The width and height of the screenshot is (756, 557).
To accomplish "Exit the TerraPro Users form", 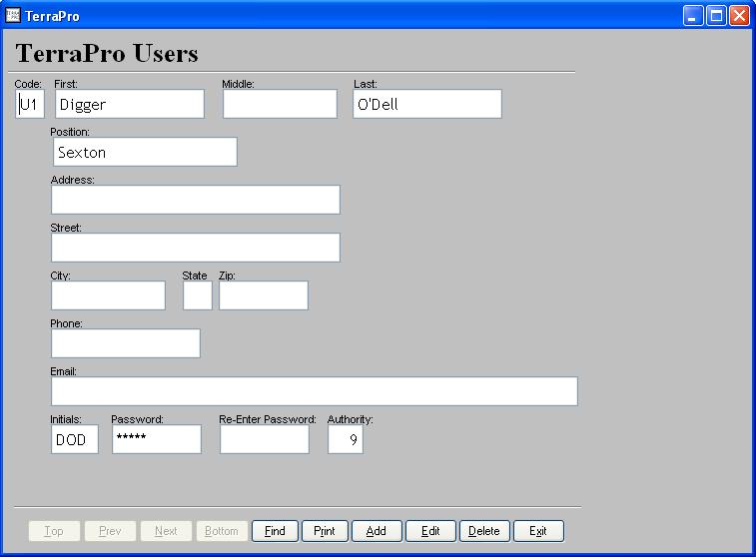I will coord(538,531).
